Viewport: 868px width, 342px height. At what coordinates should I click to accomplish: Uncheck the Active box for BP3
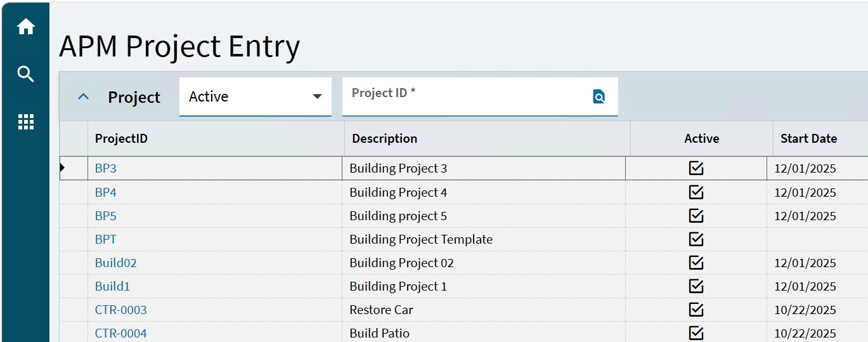coord(696,168)
